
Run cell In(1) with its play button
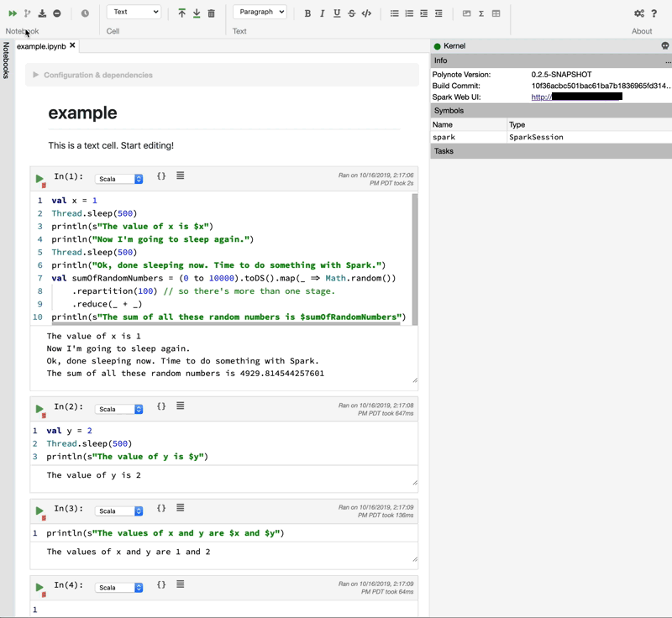tap(39, 179)
